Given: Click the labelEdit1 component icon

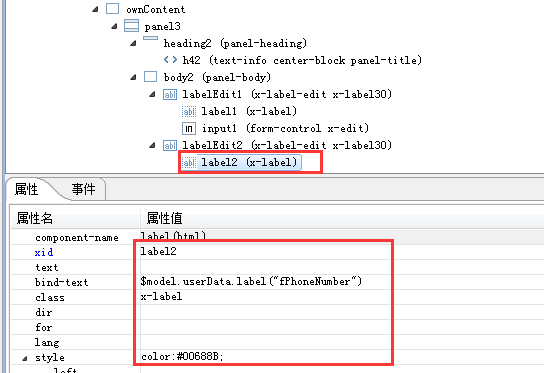Looking at the screenshot, I should (170, 94).
